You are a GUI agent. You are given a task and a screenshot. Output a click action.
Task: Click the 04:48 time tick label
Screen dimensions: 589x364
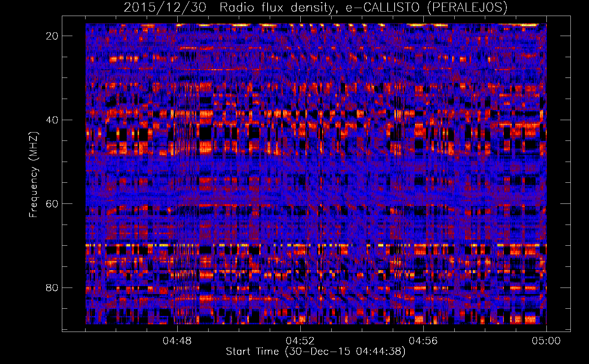pos(177,341)
